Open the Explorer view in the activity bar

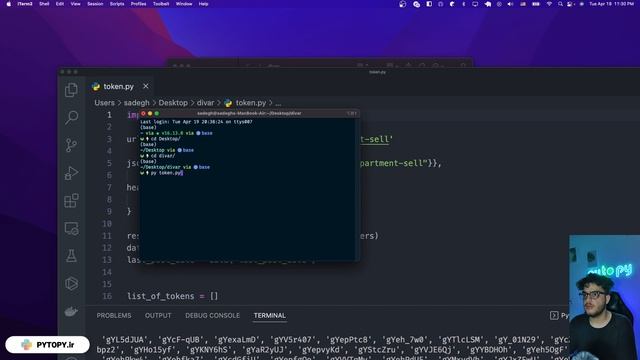[71, 90]
